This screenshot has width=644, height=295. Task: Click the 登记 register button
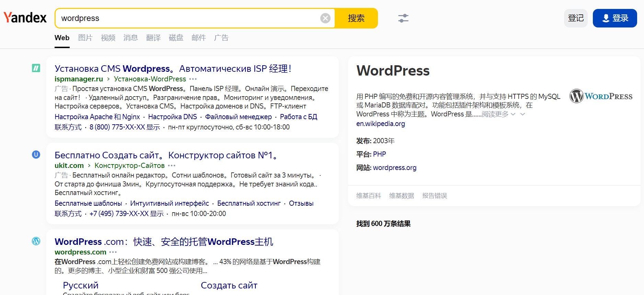coord(576,18)
